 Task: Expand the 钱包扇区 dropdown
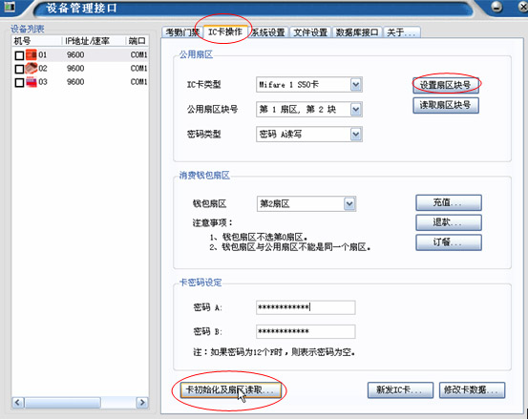349,203
